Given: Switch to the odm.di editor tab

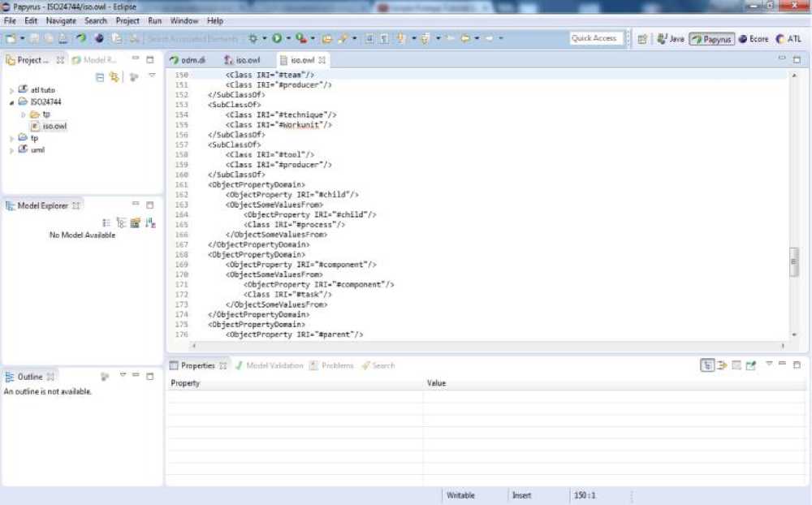Looking at the screenshot, I should point(188,60).
